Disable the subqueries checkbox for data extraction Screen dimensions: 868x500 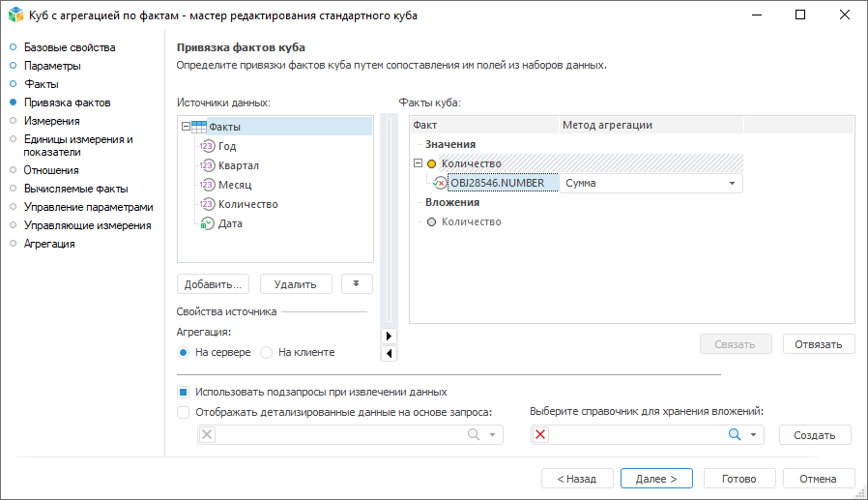(x=183, y=393)
